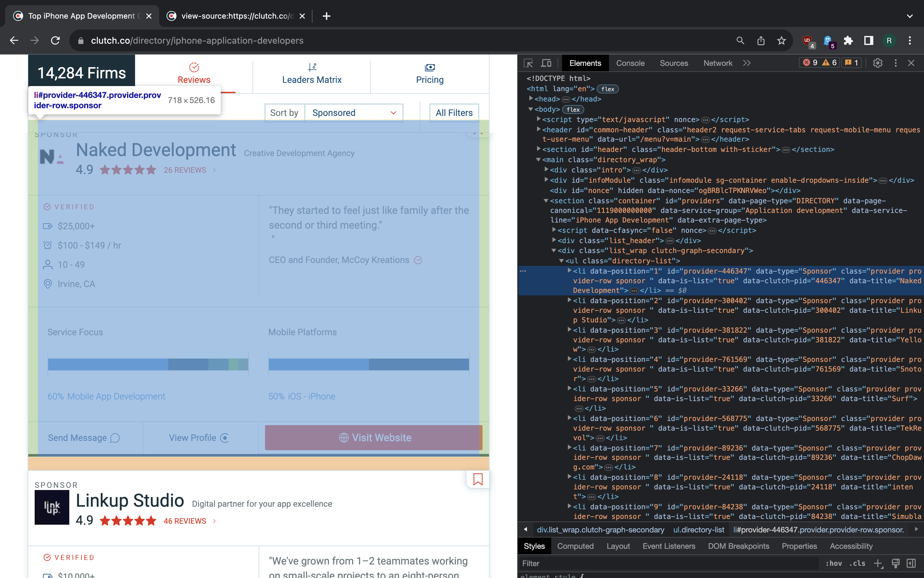Open the Accessibility tab
Viewport: 924px width, 578px height.
851,546
